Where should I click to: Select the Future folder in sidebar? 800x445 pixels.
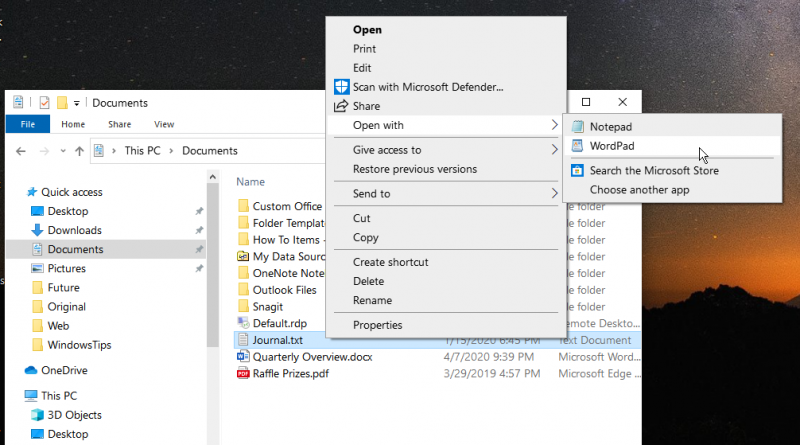[x=63, y=288]
